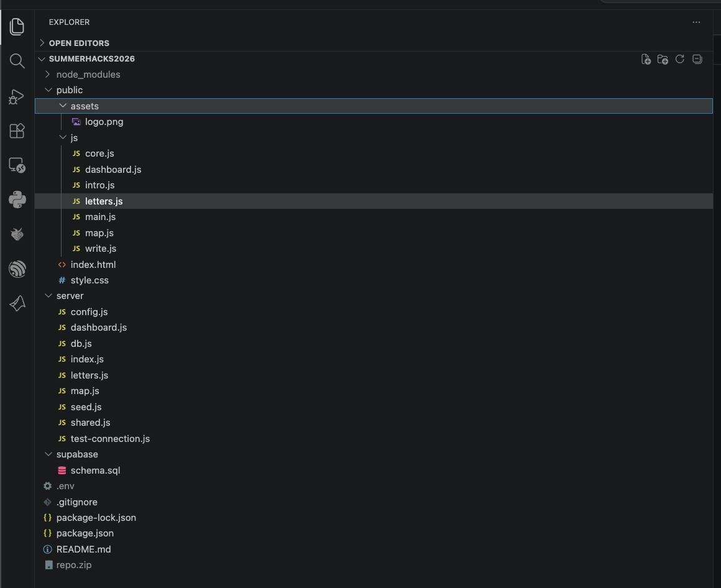Open the Explorer more actions ellipsis
This screenshot has width=721, height=588.
tap(696, 22)
